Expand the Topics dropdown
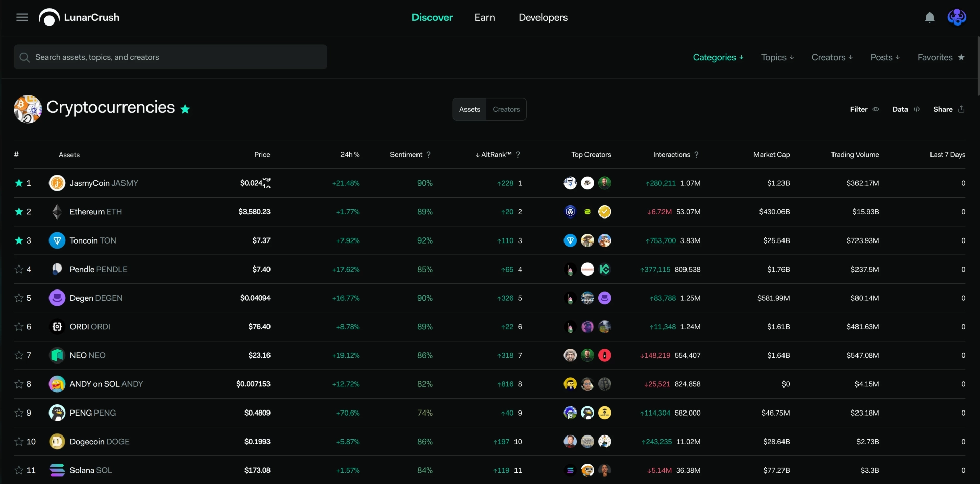This screenshot has height=484, width=980. coord(777,57)
